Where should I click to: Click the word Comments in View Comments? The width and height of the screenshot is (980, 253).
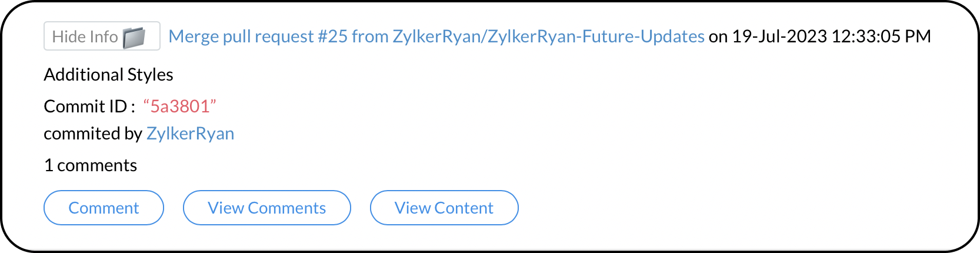(286, 208)
